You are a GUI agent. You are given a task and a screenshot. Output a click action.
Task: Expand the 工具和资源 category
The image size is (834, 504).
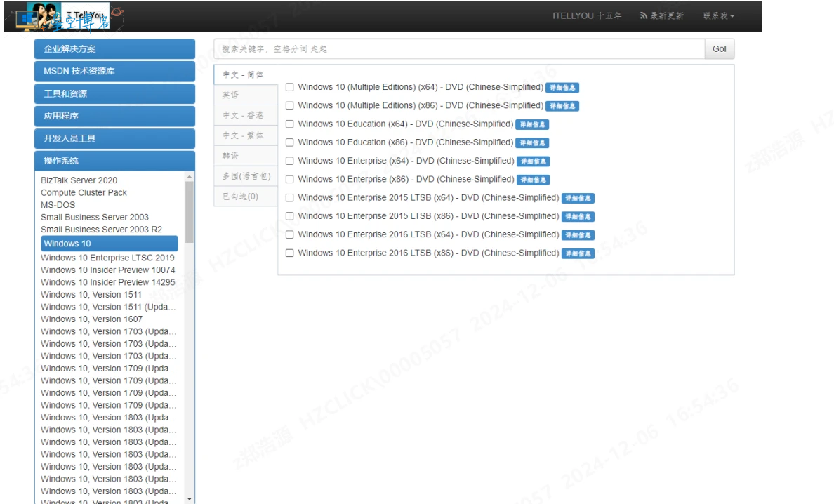coord(115,93)
